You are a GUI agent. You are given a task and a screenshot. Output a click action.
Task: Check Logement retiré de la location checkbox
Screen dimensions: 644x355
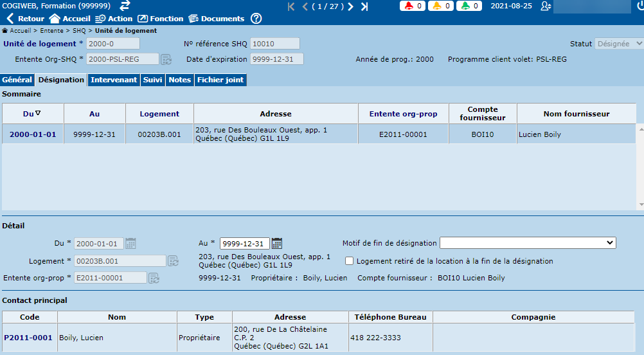click(349, 261)
